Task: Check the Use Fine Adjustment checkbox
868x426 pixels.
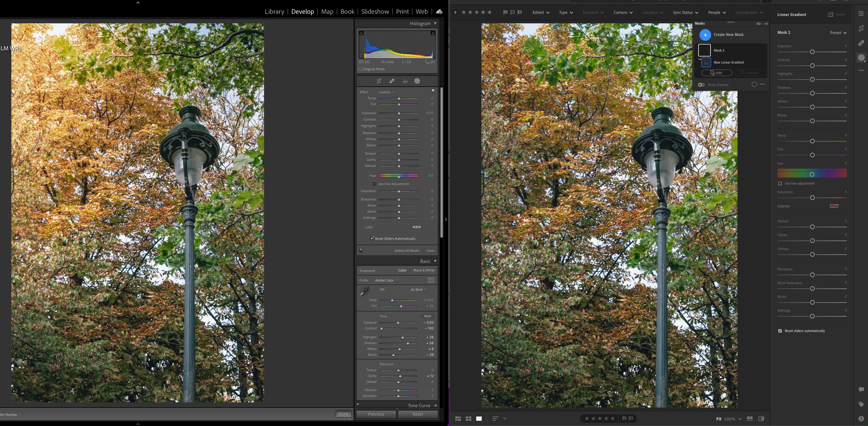Action: [x=374, y=184]
